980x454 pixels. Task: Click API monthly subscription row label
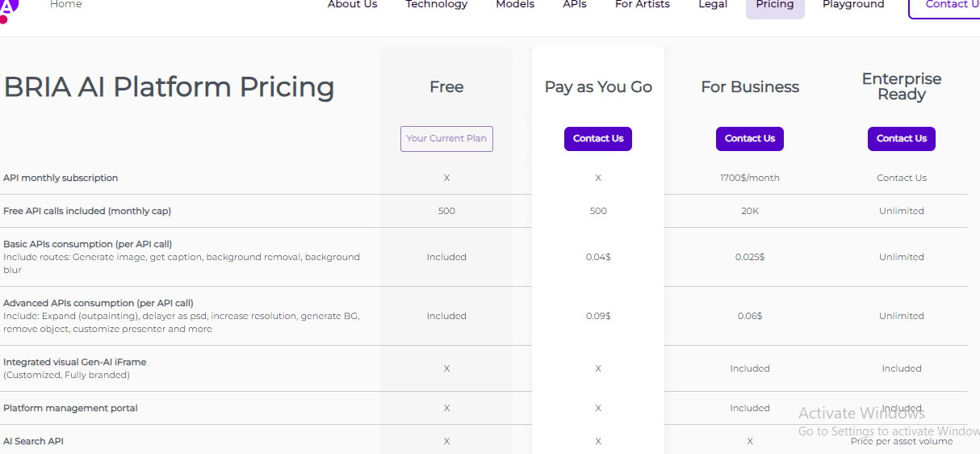(x=61, y=178)
